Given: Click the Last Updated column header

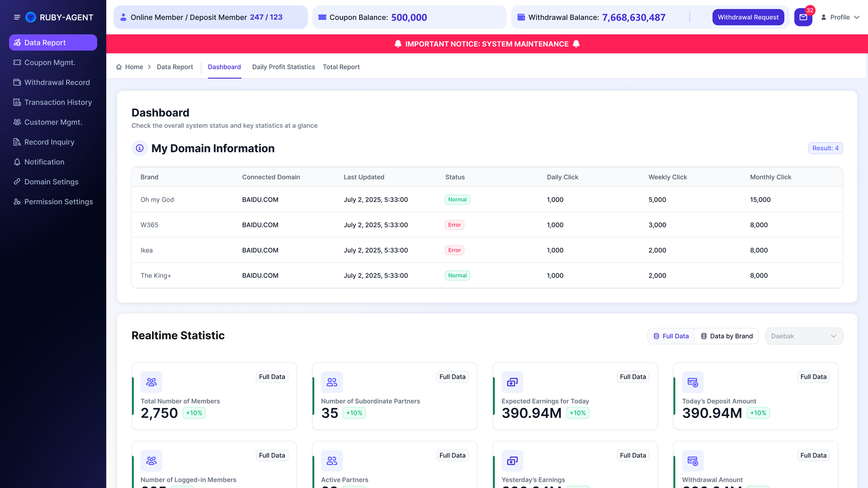Looking at the screenshot, I should click(364, 177).
